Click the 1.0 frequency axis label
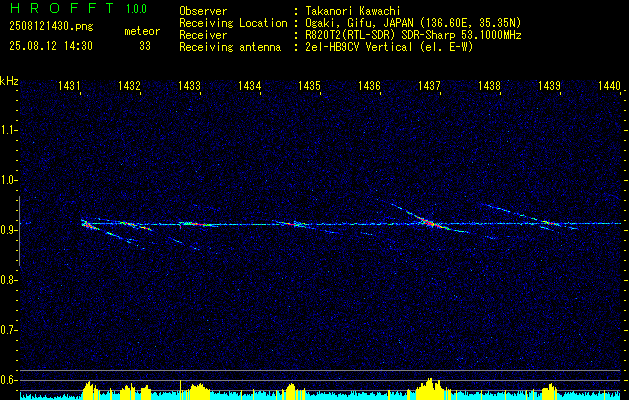This screenshot has width=629, height=400. pyautogui.click(x=8, y=180)
